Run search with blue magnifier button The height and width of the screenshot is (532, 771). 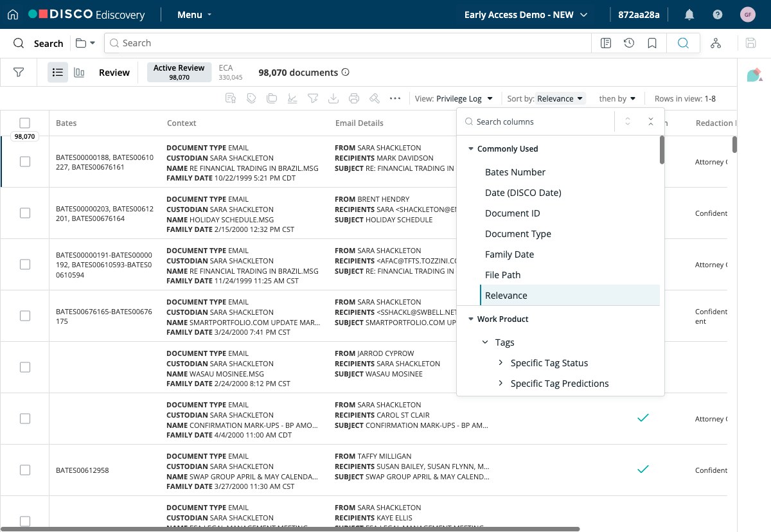683,43
